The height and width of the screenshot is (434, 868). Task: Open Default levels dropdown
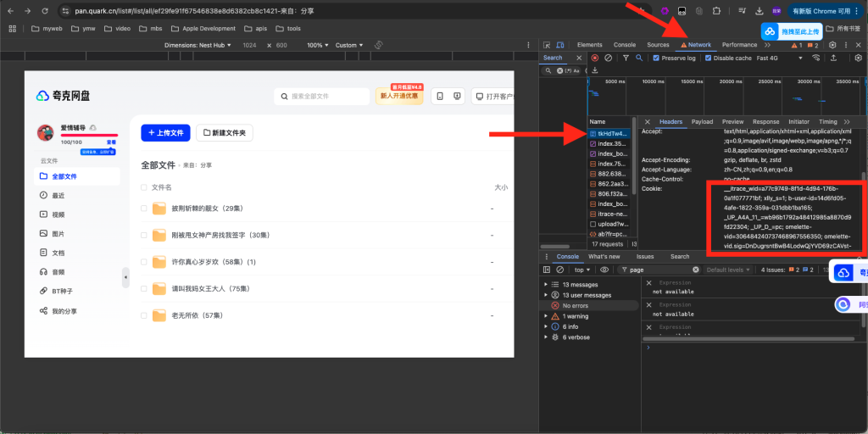728,270
